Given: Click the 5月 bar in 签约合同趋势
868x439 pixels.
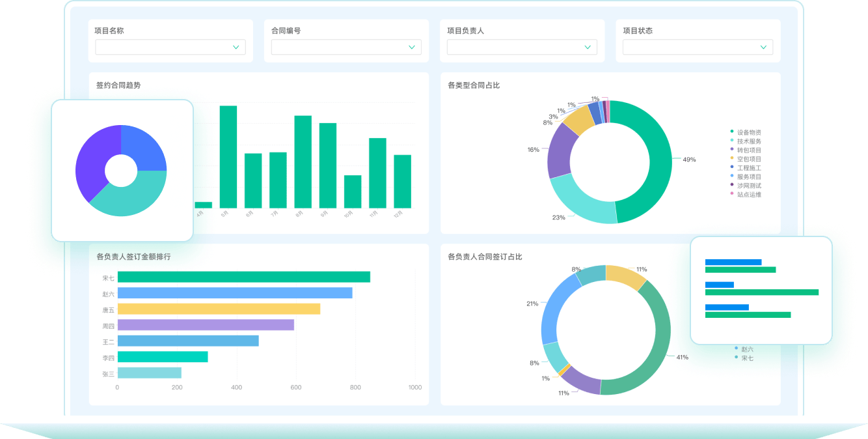Looking at the screenshot, I should [x=228, y=157].
